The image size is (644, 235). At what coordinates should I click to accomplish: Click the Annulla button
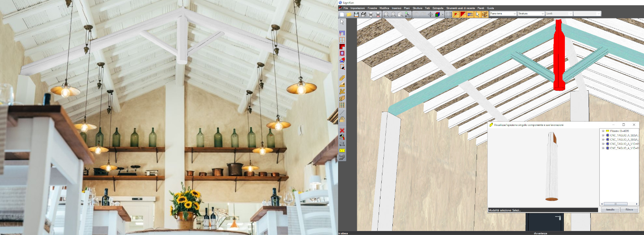click(610, 210)
